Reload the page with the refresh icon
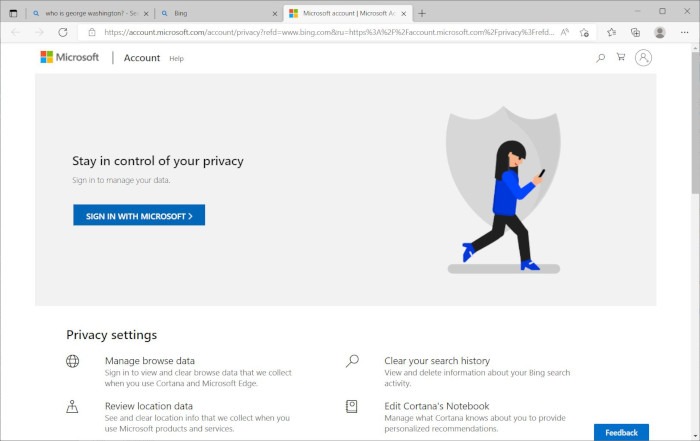This screenshot has width=700, height=441. [x=63, y=32]
